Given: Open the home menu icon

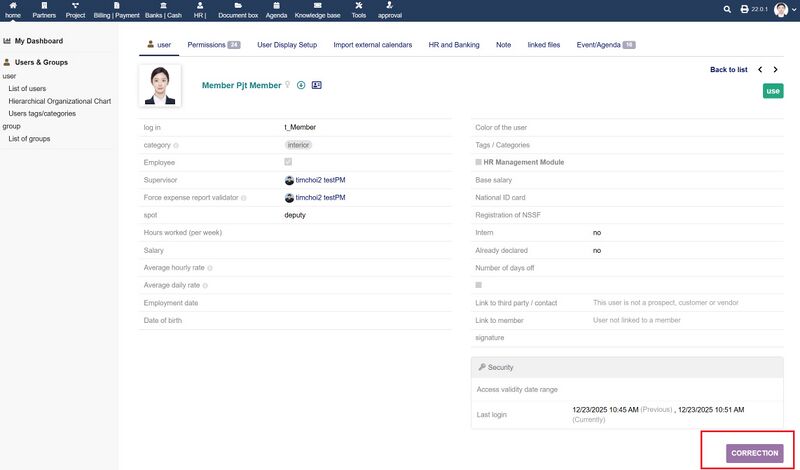Looking at the screenshot, I should [13, 6].
